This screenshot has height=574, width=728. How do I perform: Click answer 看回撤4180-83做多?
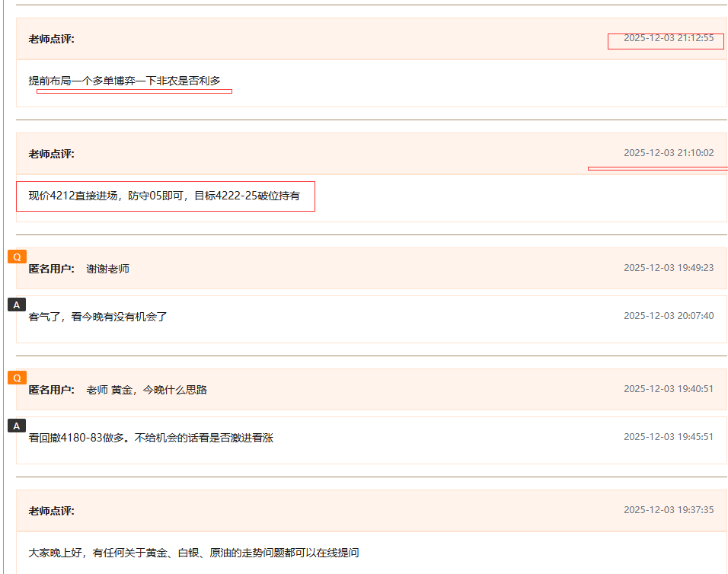coord(76,438)
